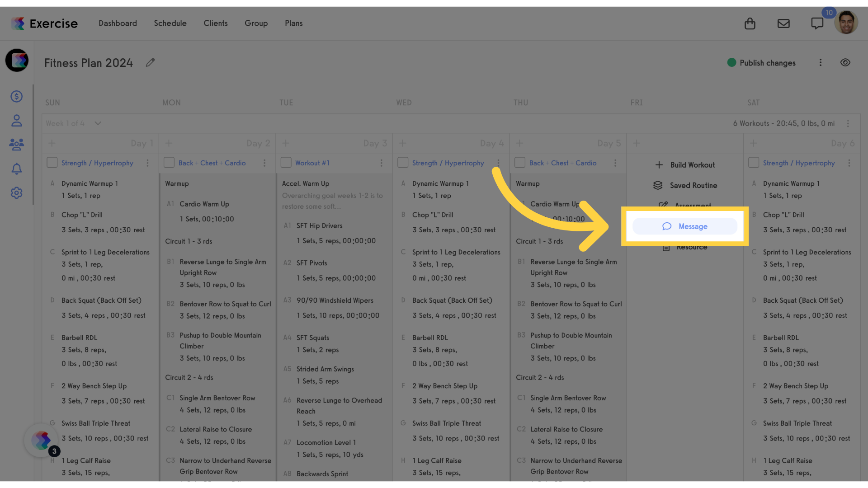Open options for Workout #1
The width and height of the screenshot is (868, 488).
tap(382, 163)
